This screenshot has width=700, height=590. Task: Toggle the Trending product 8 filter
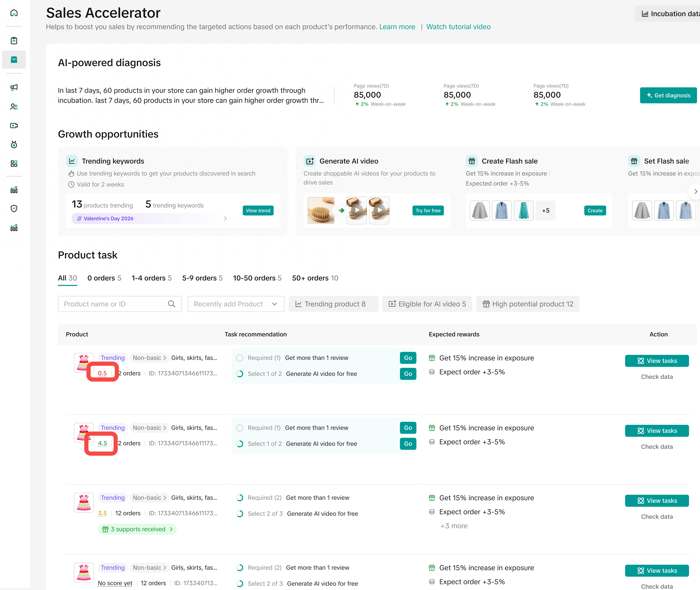coord(333,304)
